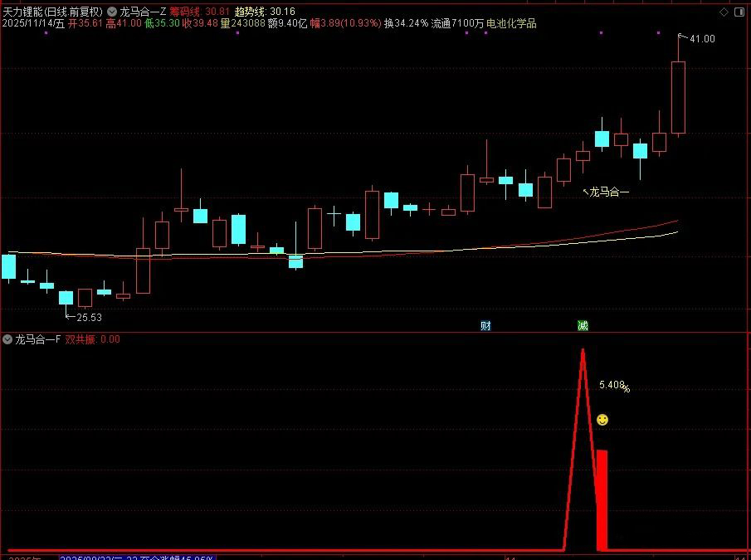The height and width of the screenshot is (560, 751).
Task: Select the latest tall red candlestick at 41.00
Action: coord(678,97)
